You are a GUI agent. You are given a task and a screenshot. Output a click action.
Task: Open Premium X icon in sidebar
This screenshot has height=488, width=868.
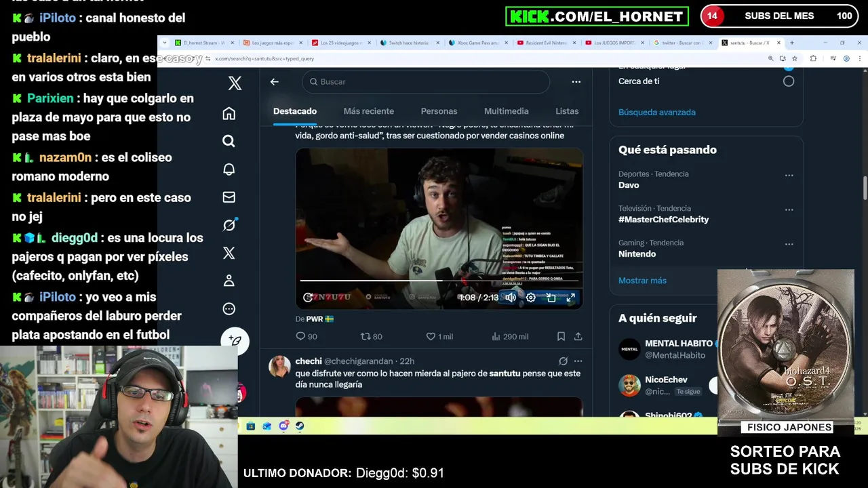[229, 253]
